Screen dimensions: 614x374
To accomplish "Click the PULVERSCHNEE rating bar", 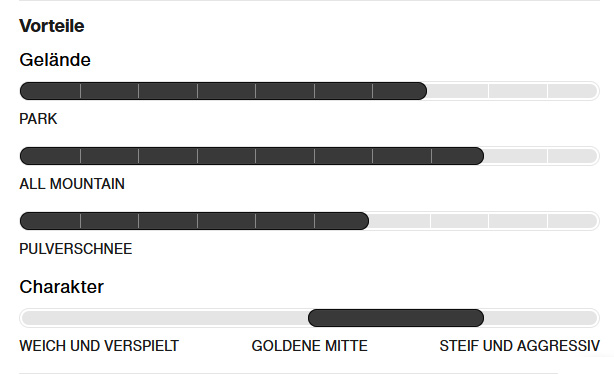I will [x=309, y=221].
